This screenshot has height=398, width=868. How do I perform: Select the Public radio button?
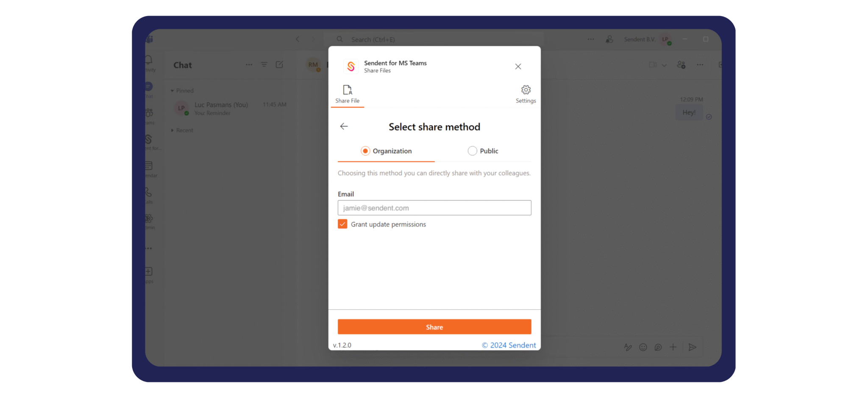coord(472,151)
